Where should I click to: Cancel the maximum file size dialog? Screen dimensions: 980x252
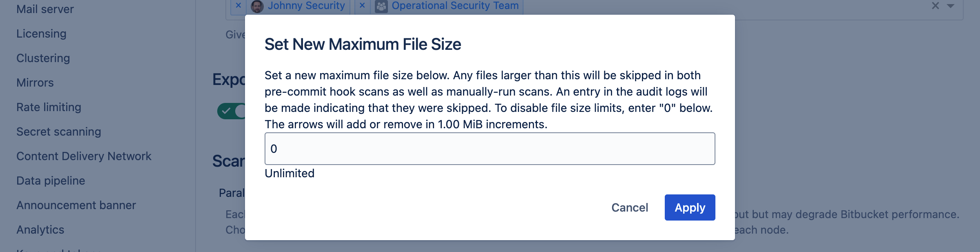[630, 207]
